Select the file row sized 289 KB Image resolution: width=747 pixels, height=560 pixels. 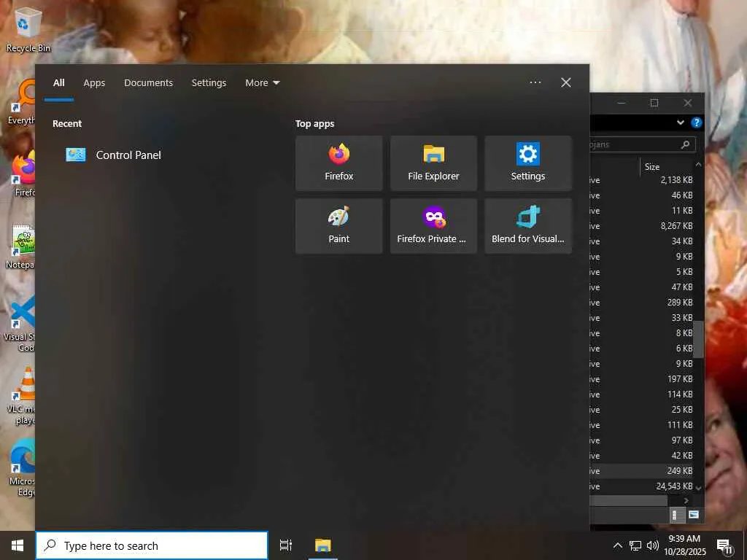point(642,303)
